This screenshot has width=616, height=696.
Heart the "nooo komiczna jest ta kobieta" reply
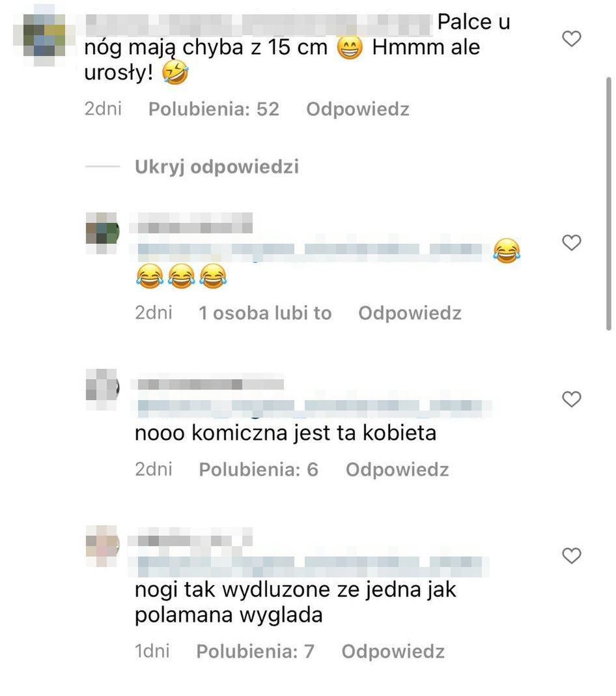[x=571, y=399]
